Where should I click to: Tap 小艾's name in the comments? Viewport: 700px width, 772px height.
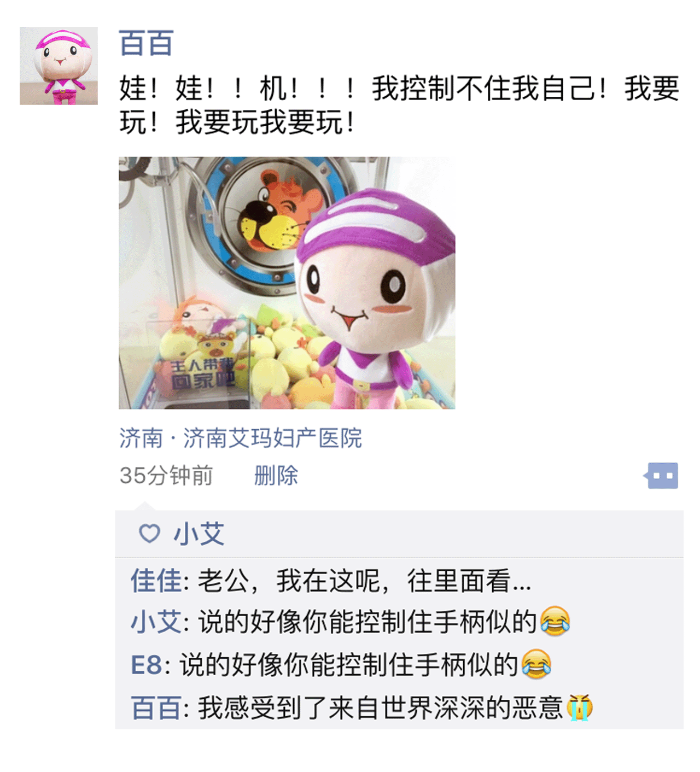(x=156, y=622)
